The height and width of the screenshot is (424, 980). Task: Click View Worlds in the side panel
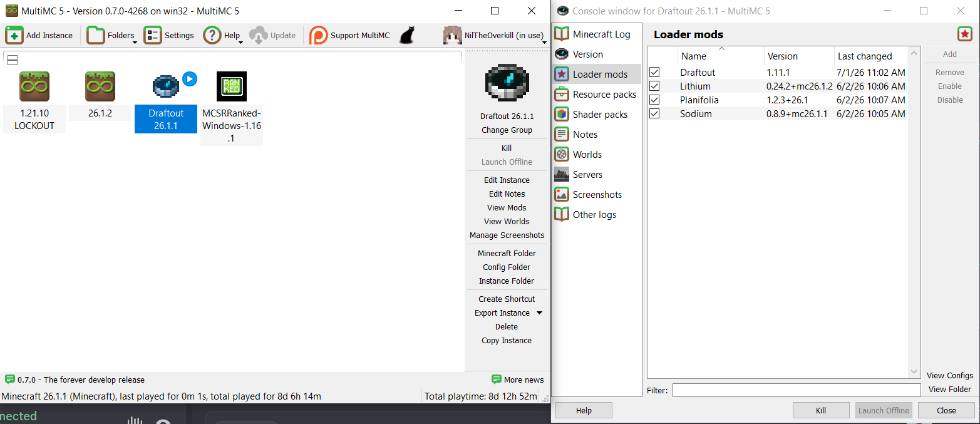tap(507, 222)
